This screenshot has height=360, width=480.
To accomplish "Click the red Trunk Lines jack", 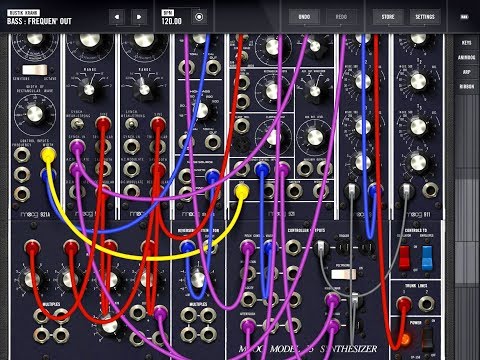I will click(x=404, y=303).
